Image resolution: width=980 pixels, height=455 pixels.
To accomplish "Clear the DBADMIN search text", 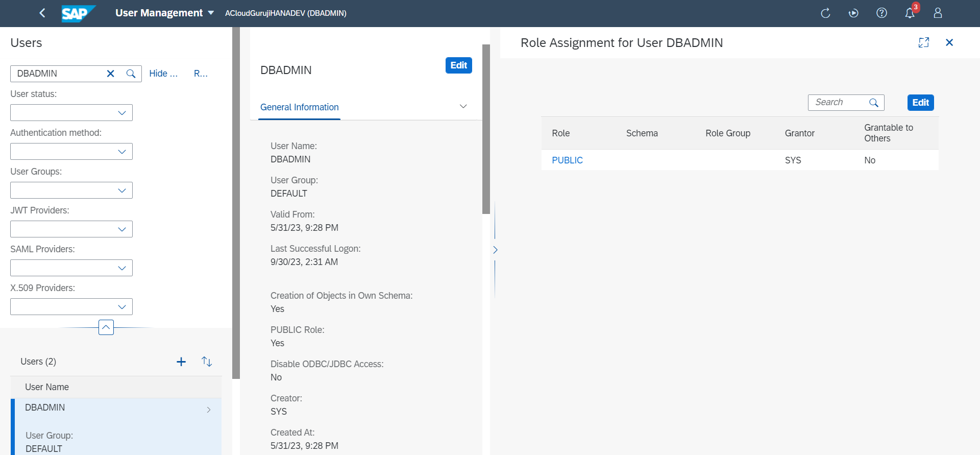I will coord(110,74).
